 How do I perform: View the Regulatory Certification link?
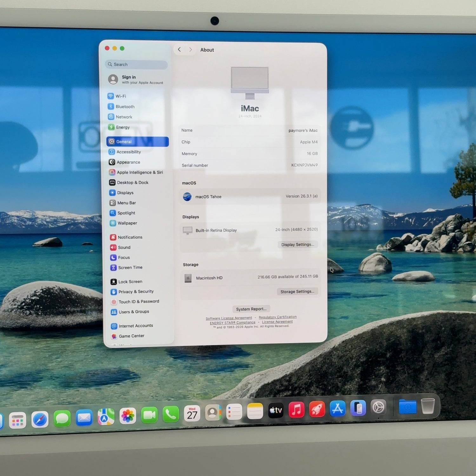pos(278,317)
